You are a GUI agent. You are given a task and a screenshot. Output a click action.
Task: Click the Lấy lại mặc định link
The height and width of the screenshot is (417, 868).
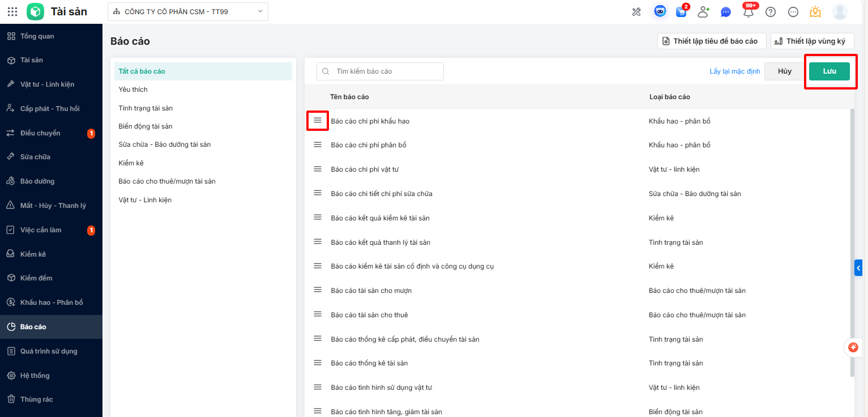tap(735, 71)
